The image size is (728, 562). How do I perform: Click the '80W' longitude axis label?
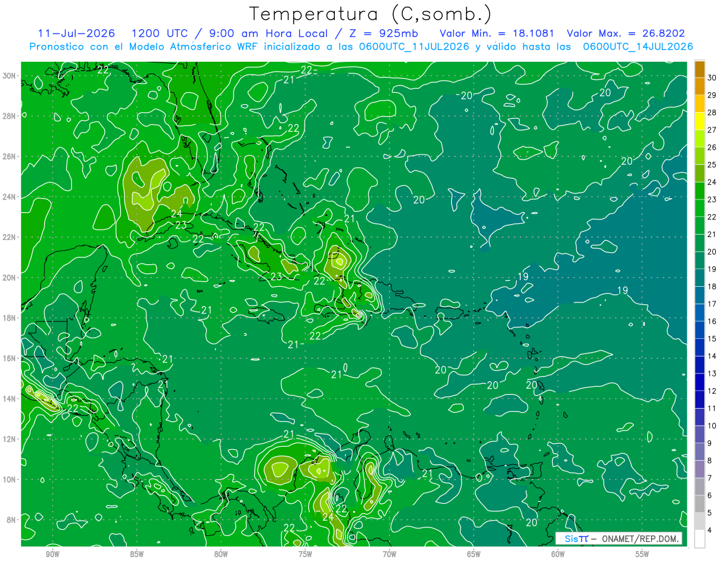coord(221,554)
